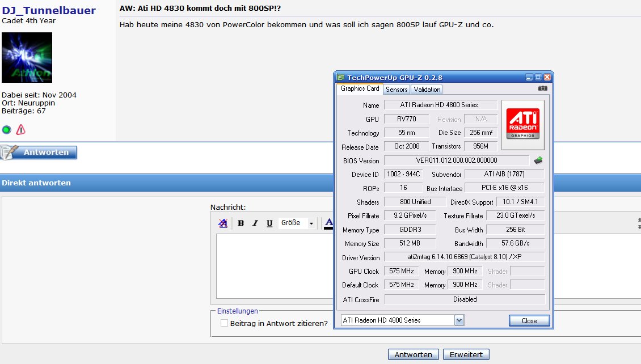The height and width of the screenshot is (364, 641).
Task: Click the post title 'AW: Ati HD 4830 kommt doch mit 800SP!?'
Action: [x=200, y=8]
